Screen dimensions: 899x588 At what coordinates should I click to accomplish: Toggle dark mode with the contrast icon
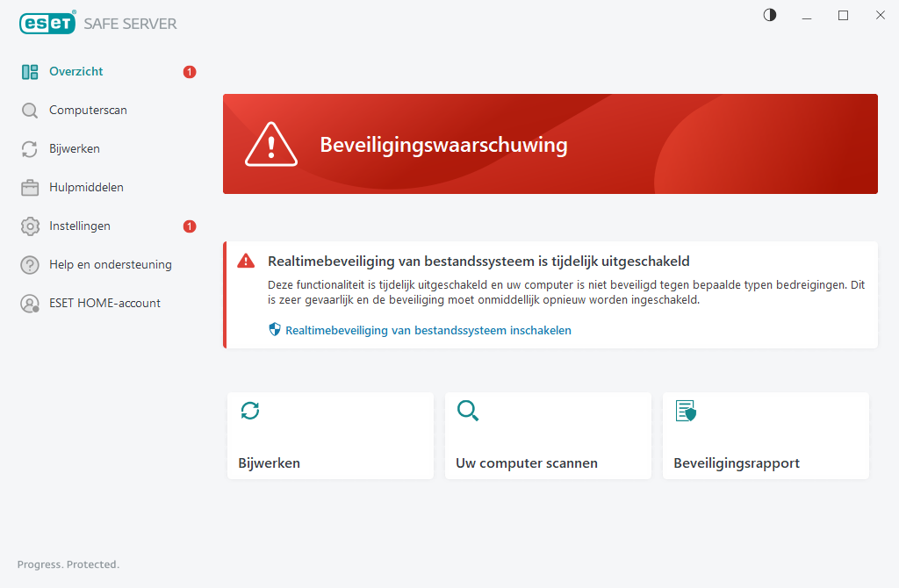tap(769, 15)
